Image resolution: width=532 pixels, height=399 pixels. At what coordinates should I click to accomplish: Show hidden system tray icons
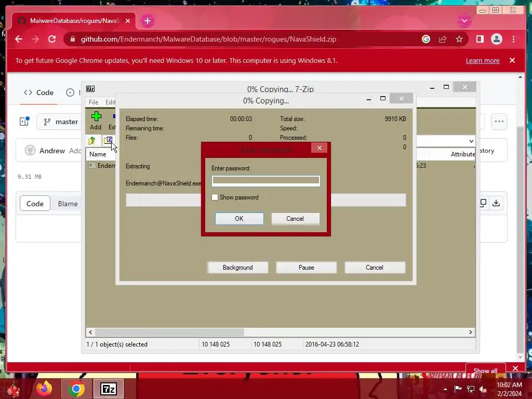(445, 389)
